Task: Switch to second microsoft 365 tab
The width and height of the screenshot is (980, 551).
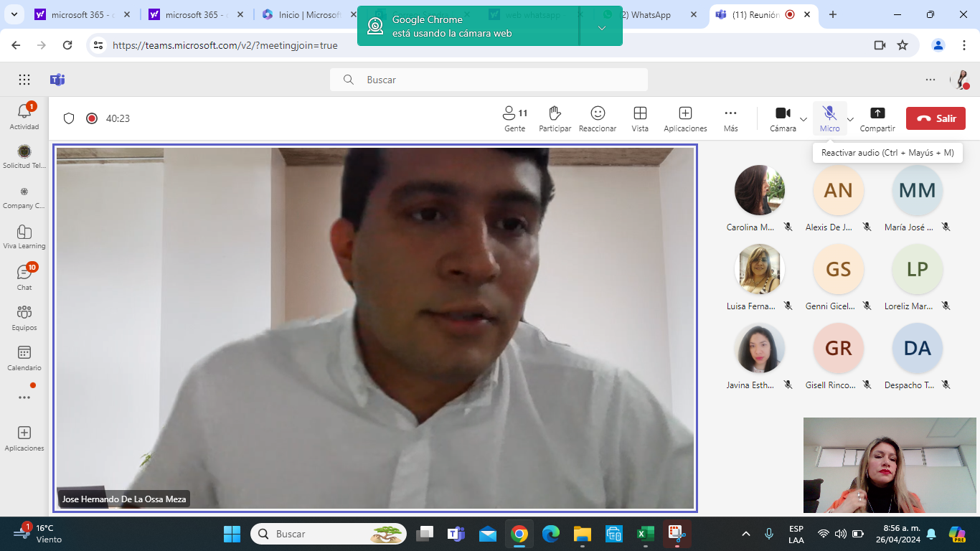Action: (197, 14)
